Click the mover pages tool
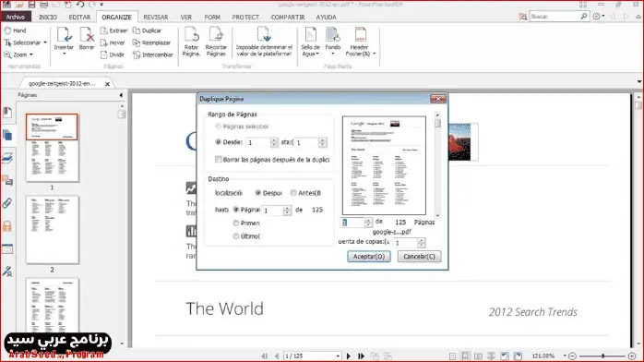 tap(113, 42)
